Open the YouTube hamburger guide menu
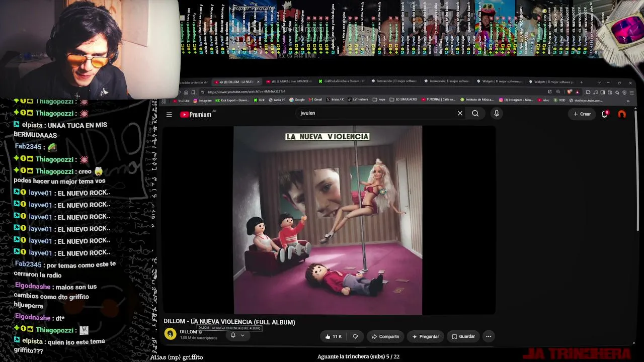644x362 pixels. point(169,115)
